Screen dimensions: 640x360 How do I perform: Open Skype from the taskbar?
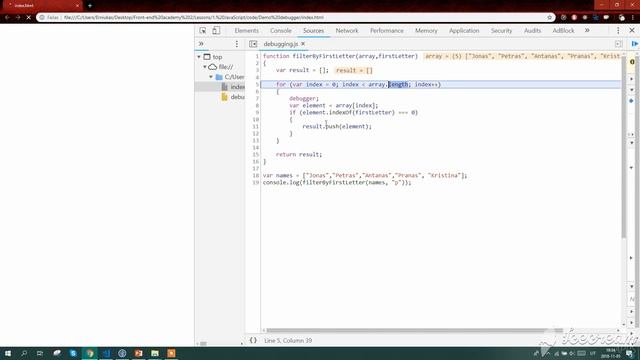click(x=73, y=353)
